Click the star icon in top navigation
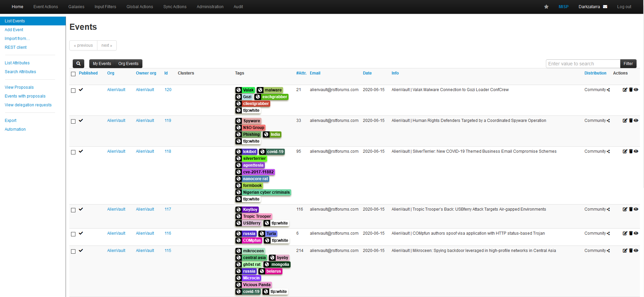Screen dimensions: 644x297 (546, 7)
